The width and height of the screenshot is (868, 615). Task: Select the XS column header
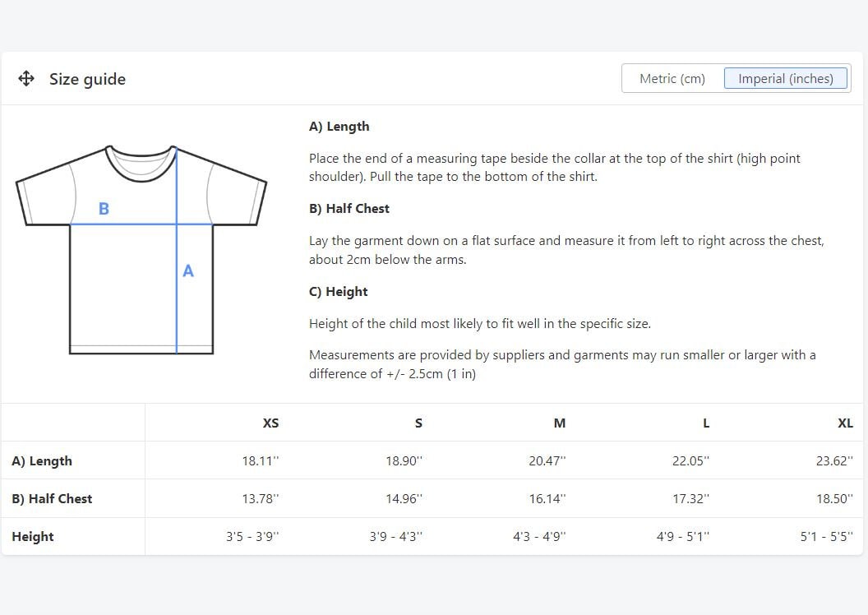pyautogui.click(x=270, y=423)
